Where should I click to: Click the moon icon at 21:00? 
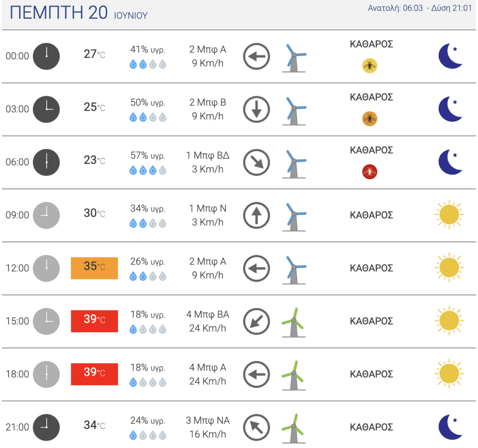450,427
